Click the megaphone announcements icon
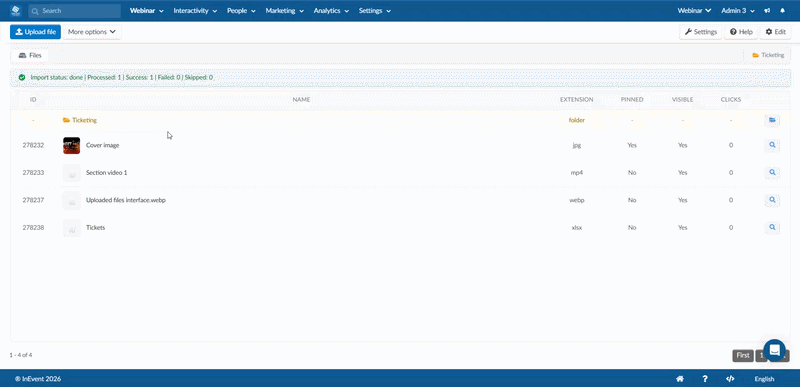The height and width of the screenshot is (387, 800). point(767,11)
